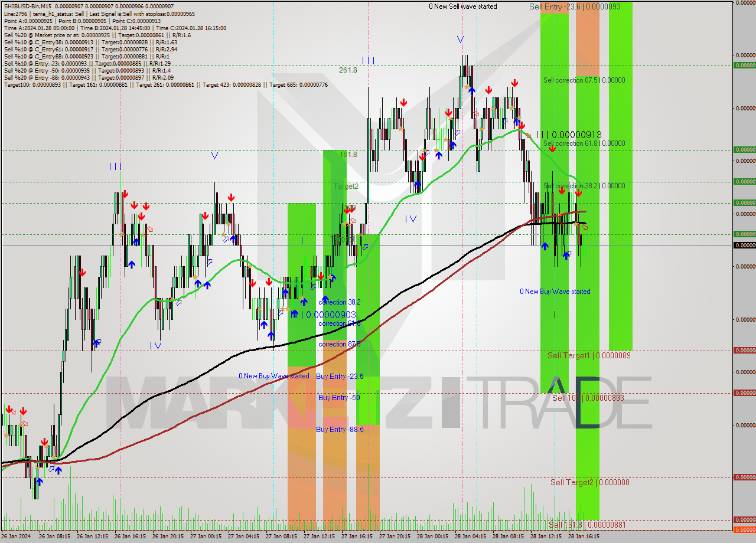Image resolution: width=756 pixels, height=543 pixels.
Task: Click the blue 'correction 38.2' buy label
Action: coord(340,302)
